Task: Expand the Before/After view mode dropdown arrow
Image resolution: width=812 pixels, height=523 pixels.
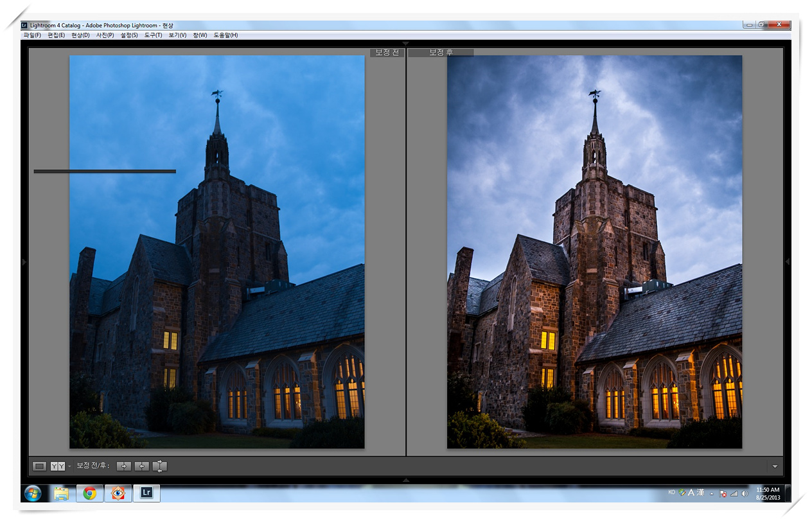Action: (x=69, y=466)
